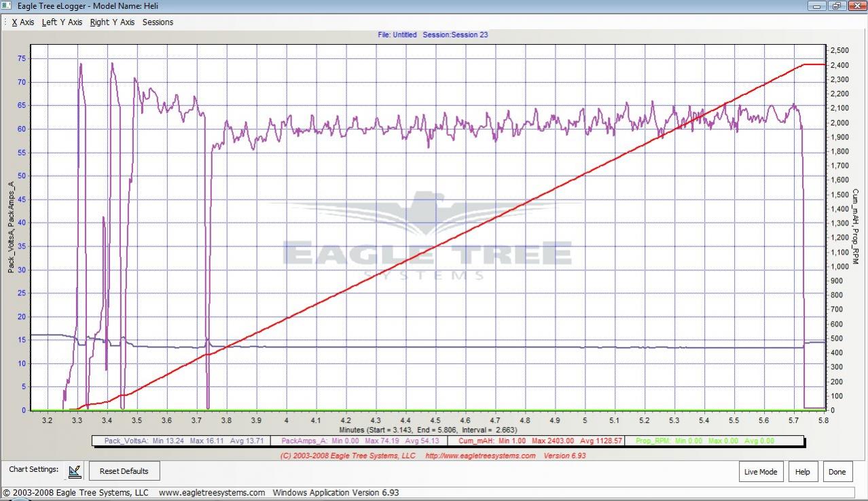Click the menu bar drag grip handle
The width and height of the screenshot is (868, 501).
point(5,22)
